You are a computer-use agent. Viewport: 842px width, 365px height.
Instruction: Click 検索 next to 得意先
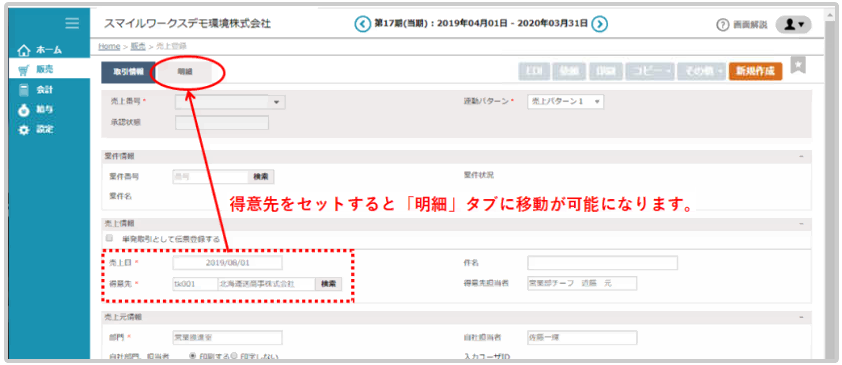coord(329,284)
